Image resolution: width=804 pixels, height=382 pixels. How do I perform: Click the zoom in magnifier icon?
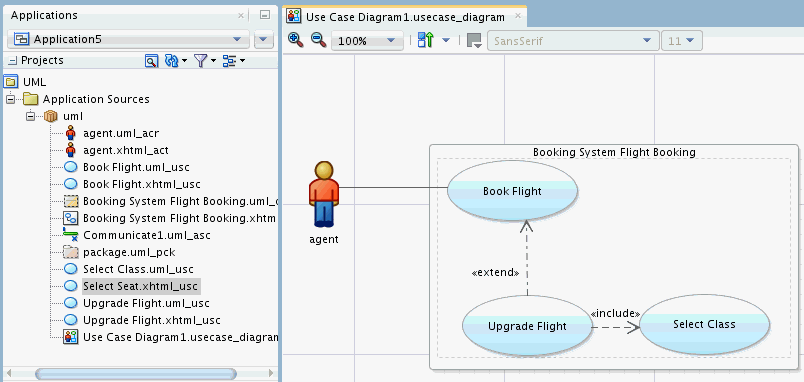point(295,40)
